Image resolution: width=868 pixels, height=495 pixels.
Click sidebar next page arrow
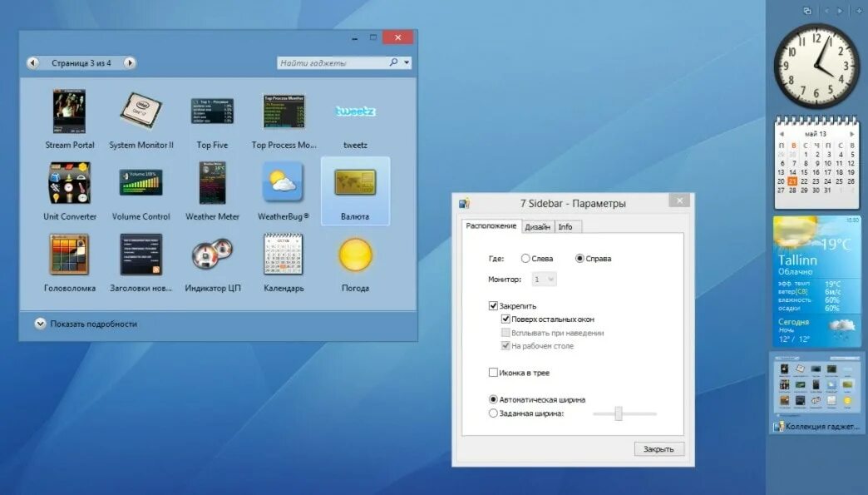[841, 11]
